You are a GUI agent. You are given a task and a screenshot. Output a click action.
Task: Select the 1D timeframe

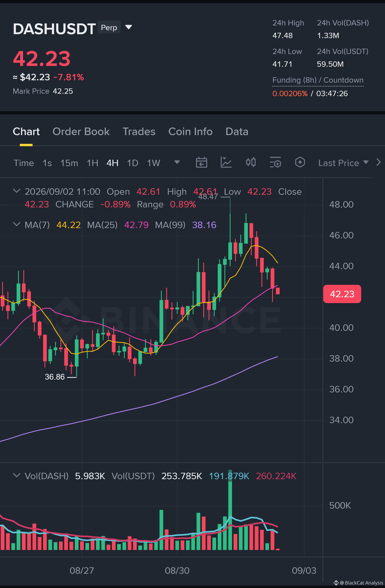click(x=133, y=163)
